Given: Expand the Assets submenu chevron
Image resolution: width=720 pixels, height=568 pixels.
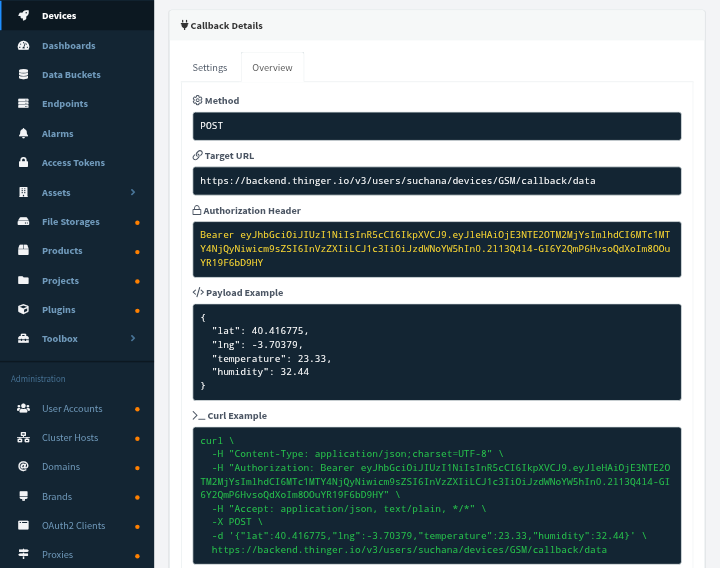Looking at the screenshot, I should click(x=133, y=192).
